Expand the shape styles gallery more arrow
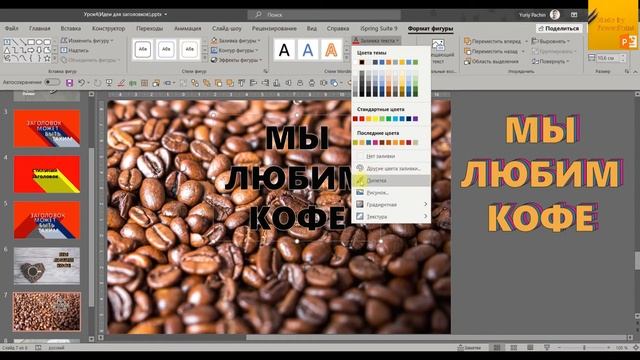This screenshot has width=640, height=360. (x=205, y=59)
